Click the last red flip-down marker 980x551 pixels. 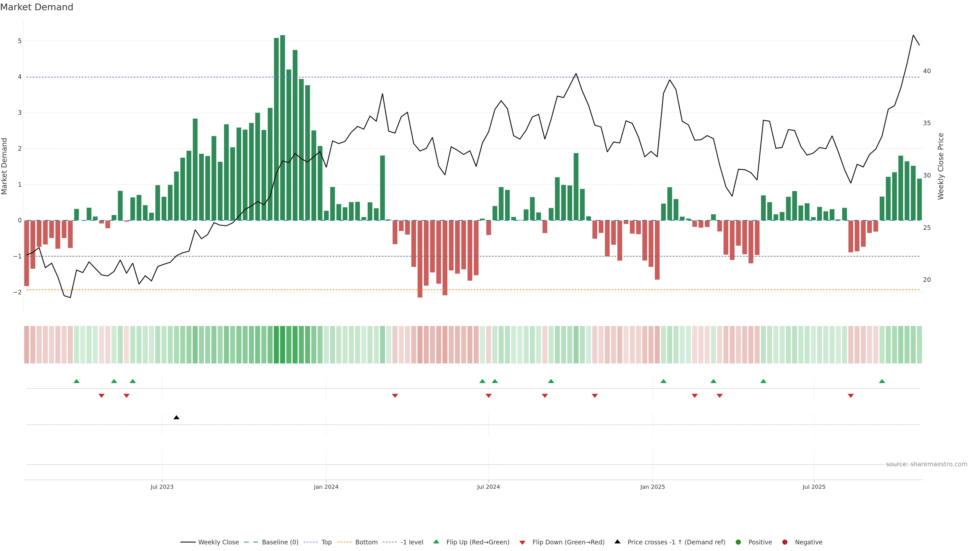[851, 396]
